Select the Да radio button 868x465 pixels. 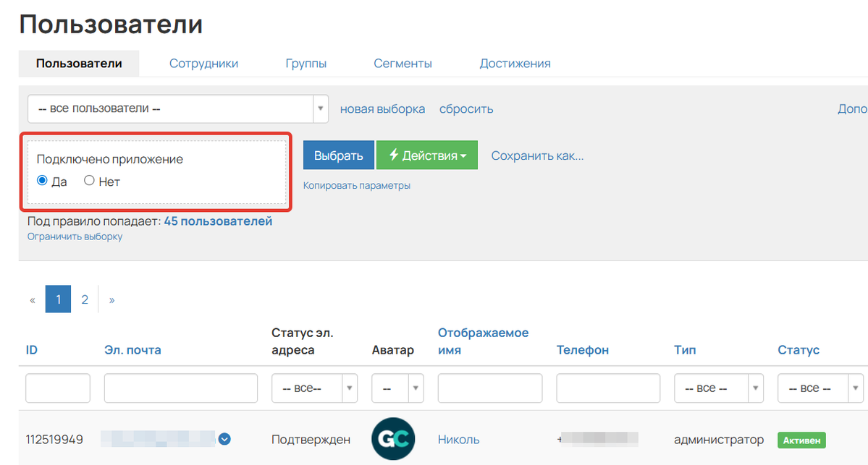(x=42, y=180)
